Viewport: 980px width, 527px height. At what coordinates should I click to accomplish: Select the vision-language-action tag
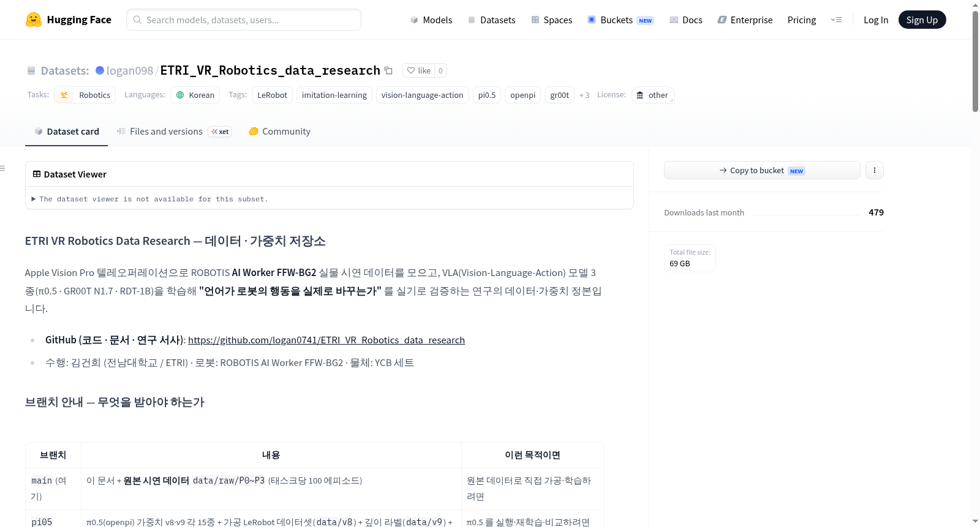(422, 95)
